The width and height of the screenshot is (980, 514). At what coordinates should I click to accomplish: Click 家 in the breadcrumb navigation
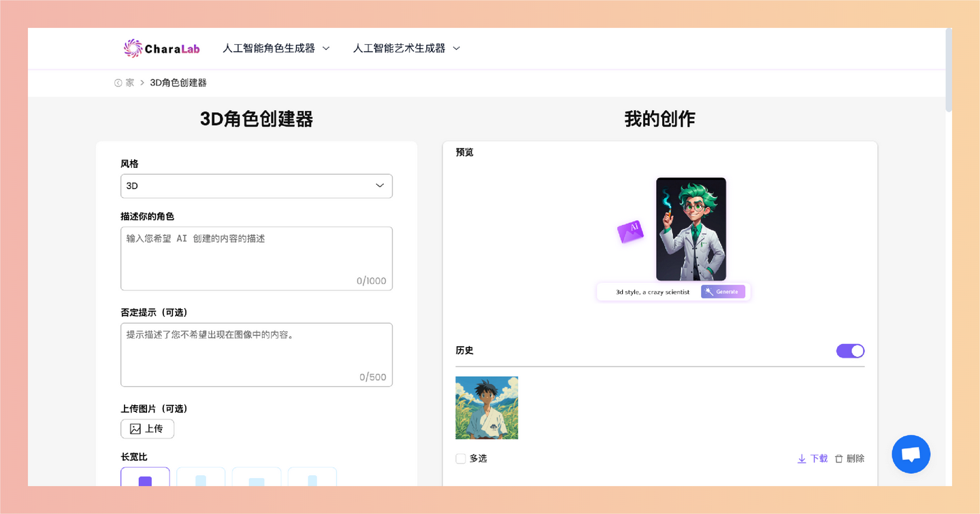tap(129, 82)
